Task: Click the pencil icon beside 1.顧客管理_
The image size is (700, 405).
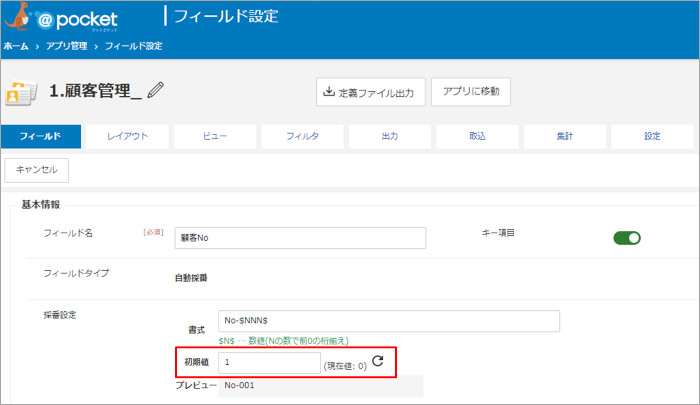Action: pyautogui.click(x=155, y=90)
